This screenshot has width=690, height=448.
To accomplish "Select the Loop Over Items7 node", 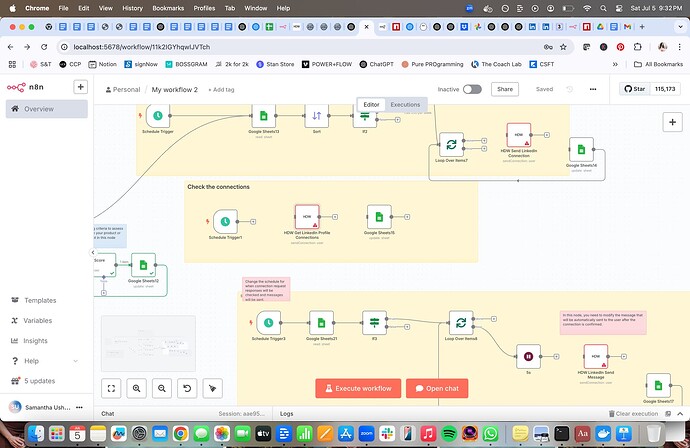I will (451, 144).
